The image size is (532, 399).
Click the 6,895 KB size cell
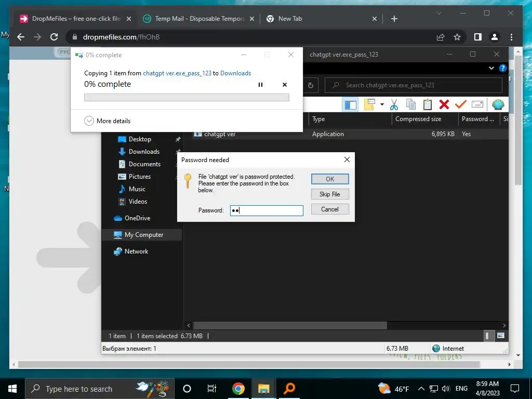[443, 134]
